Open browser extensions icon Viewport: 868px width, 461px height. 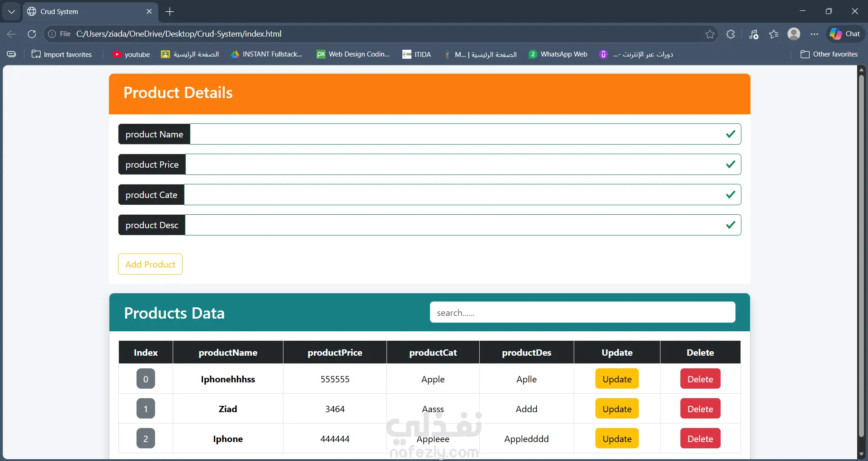pyautogui.click(x=731, y=34)
